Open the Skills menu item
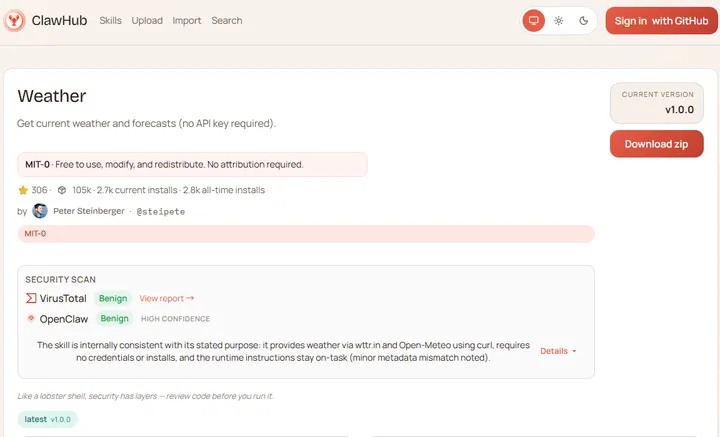 pyautogui.click(x=110, y=21)
